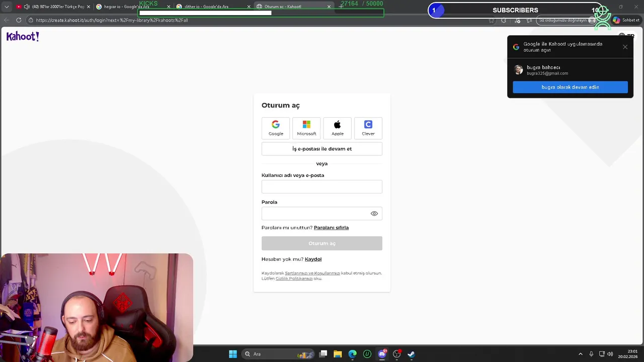
Task: Click 'İş e-postası ile devam et' button
Action: pos(322,149)
